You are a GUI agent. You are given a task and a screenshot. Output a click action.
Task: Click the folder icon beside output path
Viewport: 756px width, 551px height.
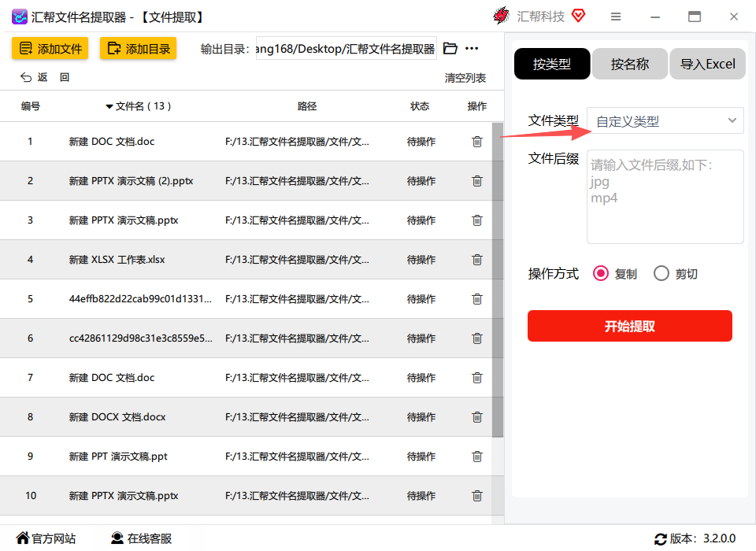click(450, 48)
